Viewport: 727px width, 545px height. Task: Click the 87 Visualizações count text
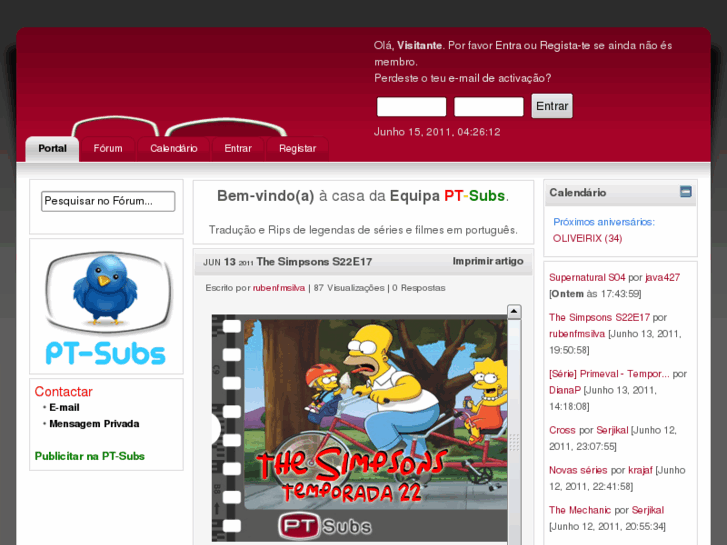349,288
